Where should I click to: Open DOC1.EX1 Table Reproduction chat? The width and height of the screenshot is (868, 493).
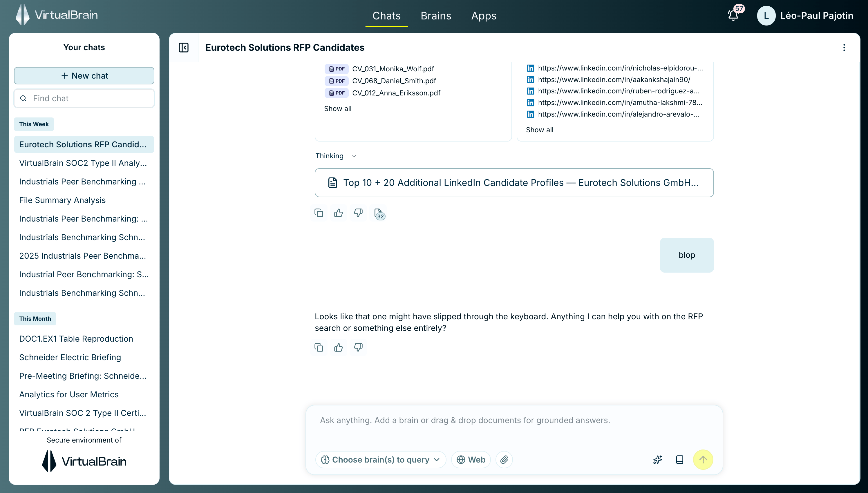click(x=84, y=339)
